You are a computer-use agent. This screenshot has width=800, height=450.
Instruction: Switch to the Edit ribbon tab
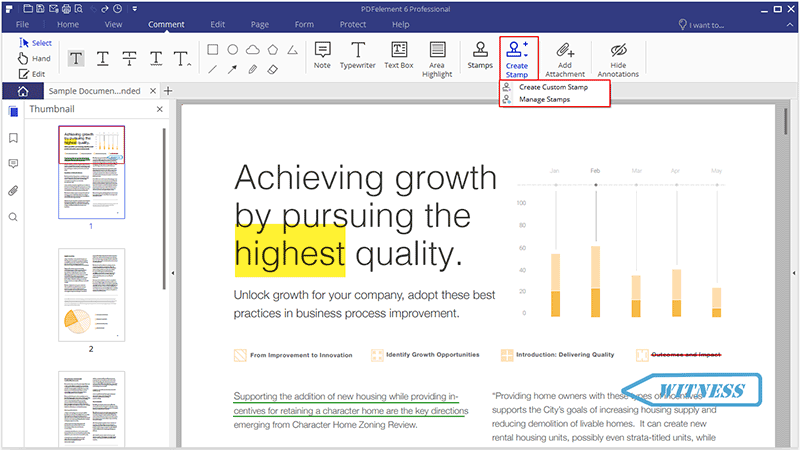[x=218, y=24]
